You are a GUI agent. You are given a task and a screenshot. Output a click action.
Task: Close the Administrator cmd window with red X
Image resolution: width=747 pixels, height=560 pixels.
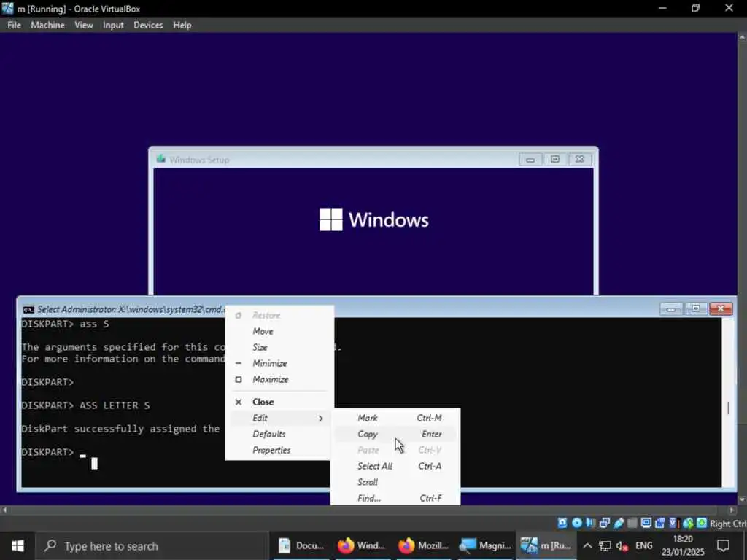(721, 309)
